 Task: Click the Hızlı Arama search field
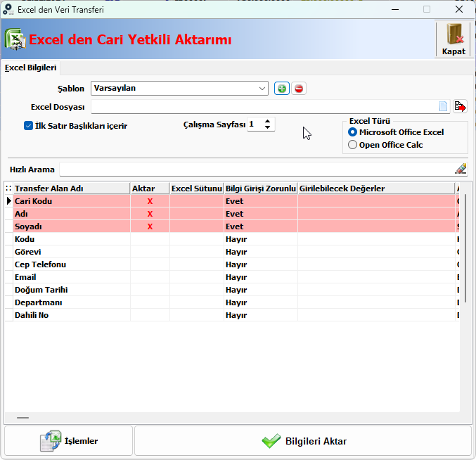coord(257,169)
